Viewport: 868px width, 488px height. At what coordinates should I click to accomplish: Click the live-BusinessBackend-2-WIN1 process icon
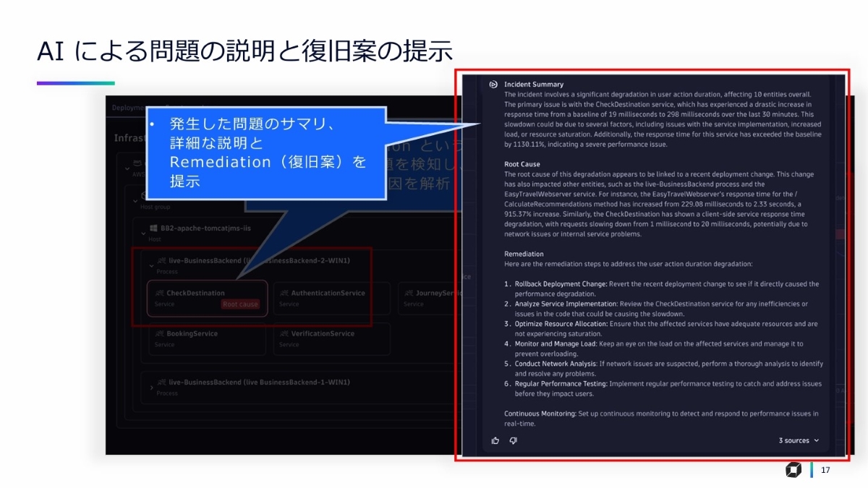pyautogui.click(x=163, y=260)
